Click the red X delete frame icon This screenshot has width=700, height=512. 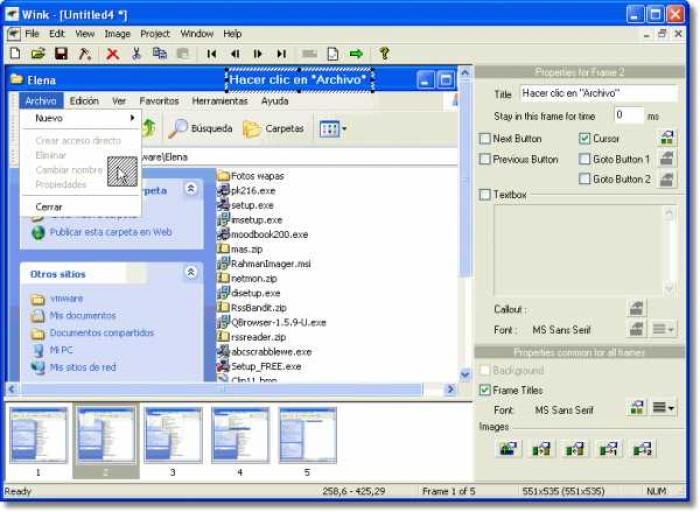tap(112, 54)
